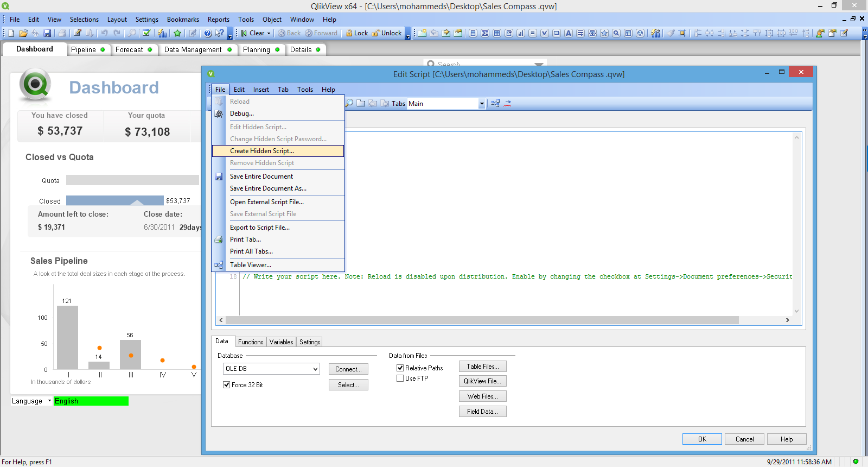Expand the Tabs Main dropdown

tap(481, 104)
